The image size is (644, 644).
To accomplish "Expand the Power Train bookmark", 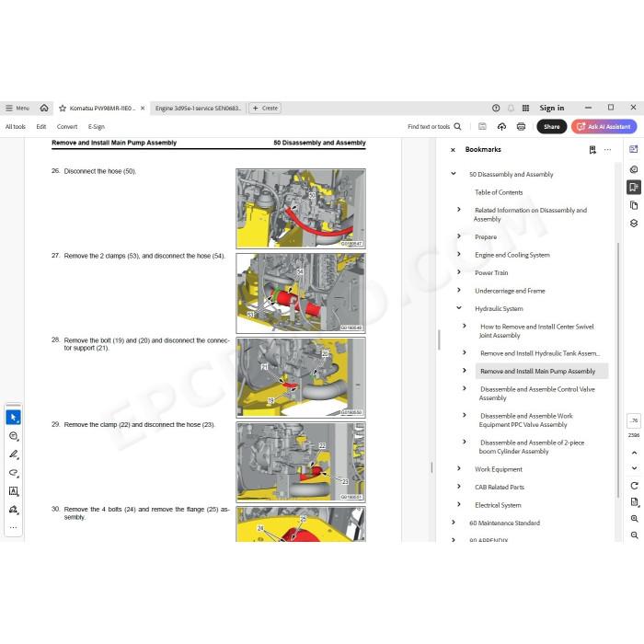I will pos(459,272).
